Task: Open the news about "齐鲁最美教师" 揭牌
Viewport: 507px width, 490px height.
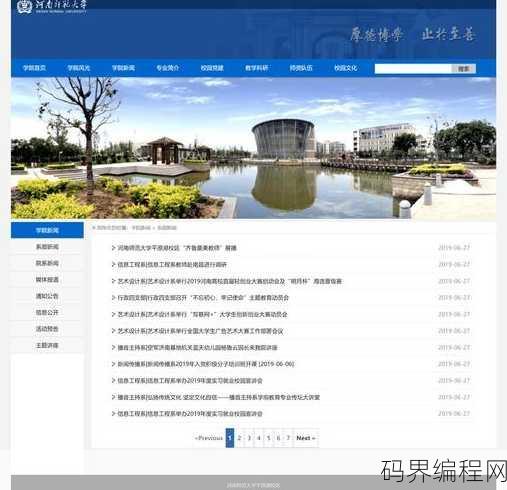Action: tap(177, 248)
